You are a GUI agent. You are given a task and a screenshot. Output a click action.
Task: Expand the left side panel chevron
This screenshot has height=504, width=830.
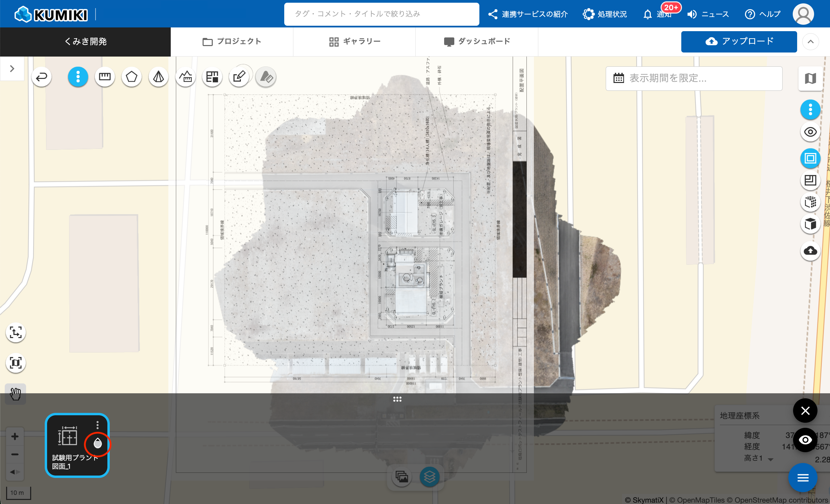click(x=12, y=69)
